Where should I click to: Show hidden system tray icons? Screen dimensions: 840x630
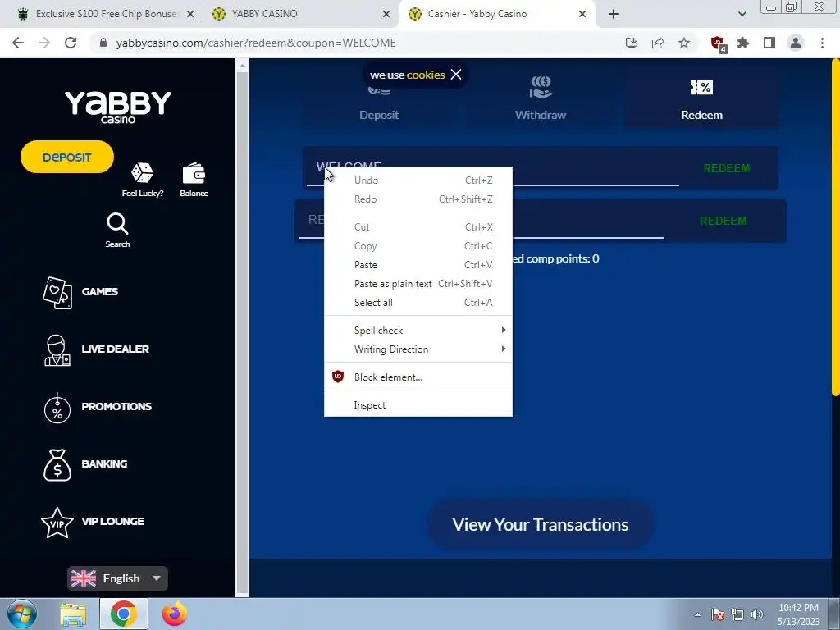(x=697, y=614)
